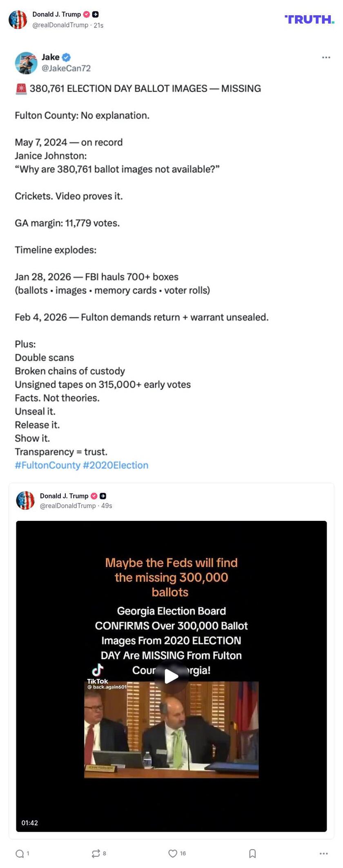Viewport: 343px width, 868px height.
Task: Open the three-dot menu on Jake's post
Action: [x=325, y=58]
